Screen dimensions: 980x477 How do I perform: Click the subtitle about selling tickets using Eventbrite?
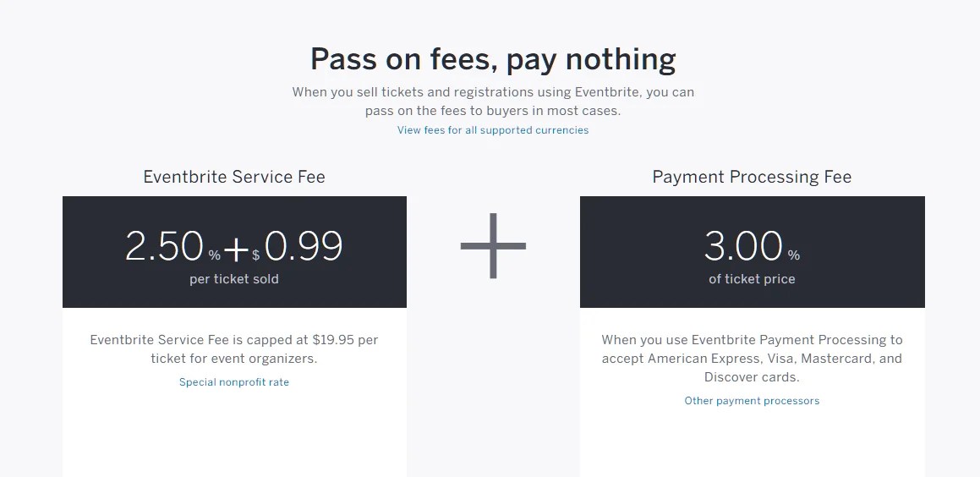492,101
